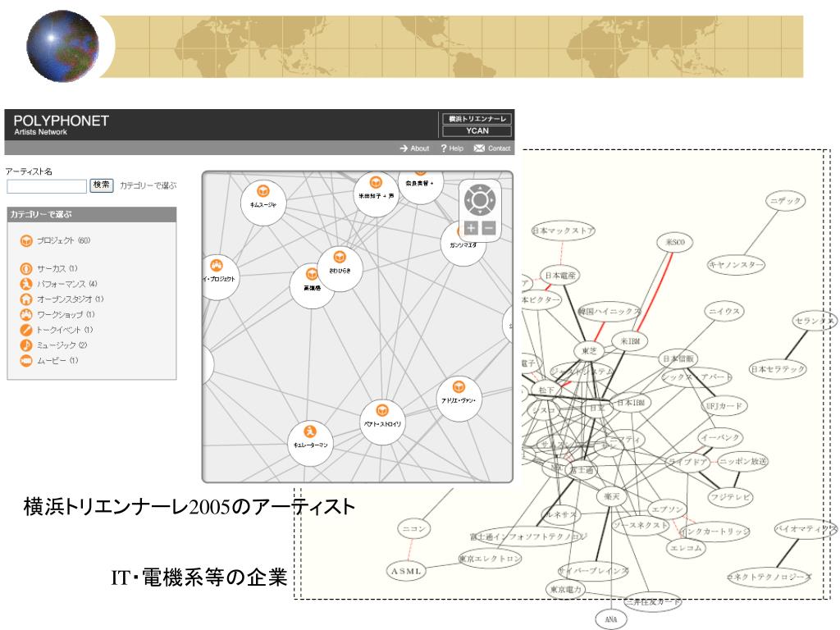Select the ベアト・ストロイリ artist node

(x=382, y=422)
